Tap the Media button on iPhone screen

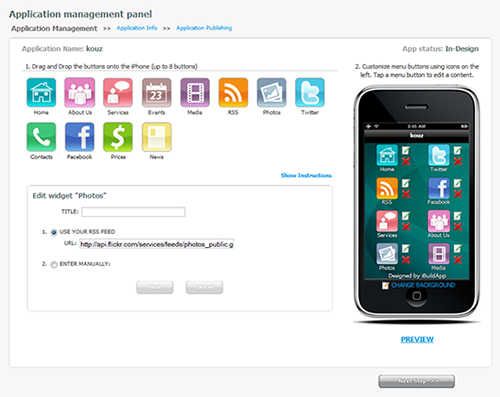click(x=439, y=254)
